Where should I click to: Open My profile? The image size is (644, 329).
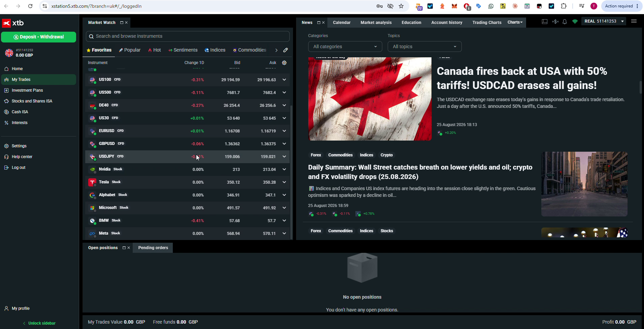click(21, 308)
